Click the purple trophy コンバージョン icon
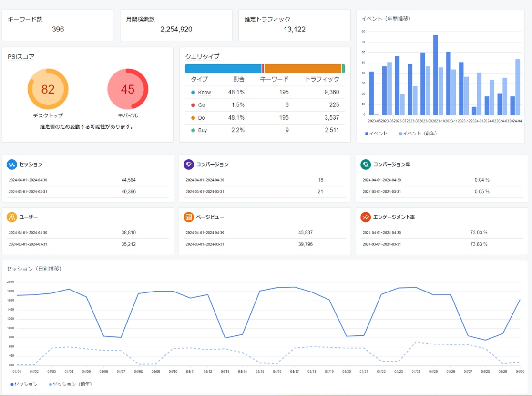Image resolution: width=532 pixels, height=396 pixels. click(x=189, y=164)
